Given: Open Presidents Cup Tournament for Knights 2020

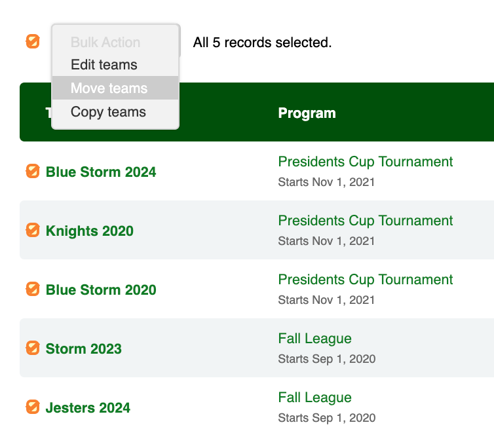Looking at the screenshot, I should 366,221.
